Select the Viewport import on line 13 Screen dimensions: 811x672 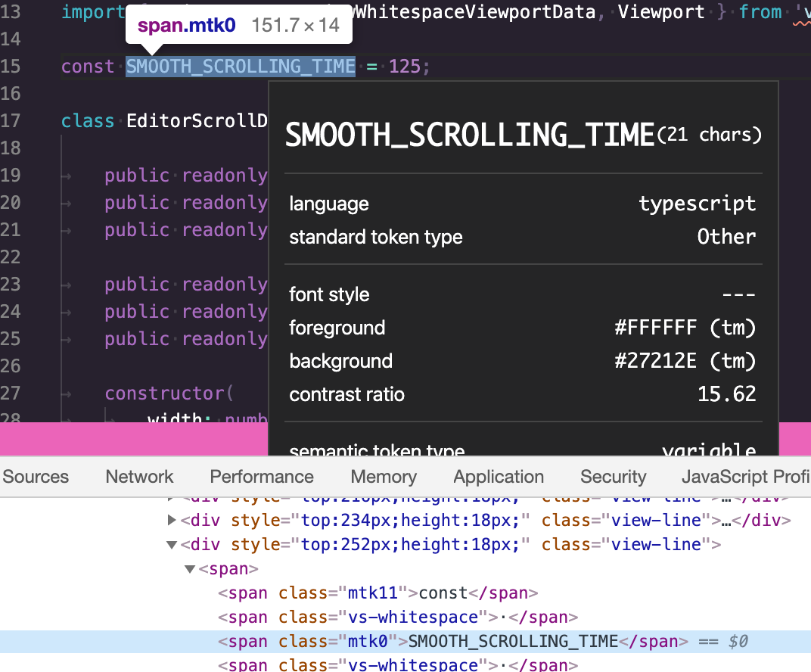[660, 11]
